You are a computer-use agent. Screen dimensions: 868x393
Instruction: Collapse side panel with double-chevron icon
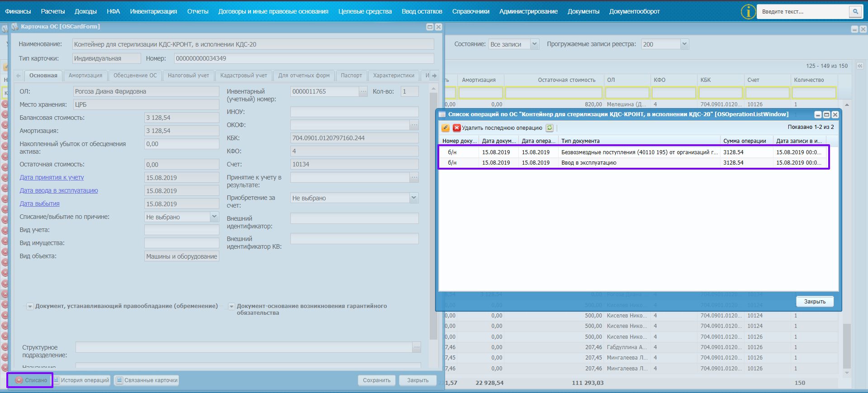pos(860,66)
